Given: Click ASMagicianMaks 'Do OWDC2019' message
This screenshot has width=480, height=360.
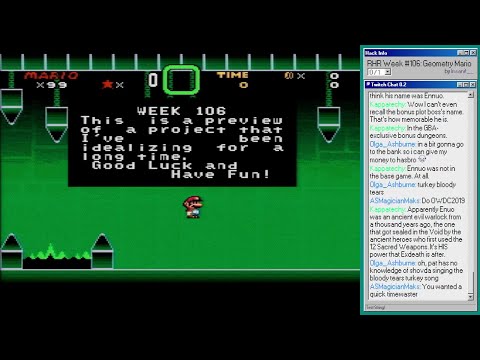Looking at the screenshot, I should click(x=417, y=201).
